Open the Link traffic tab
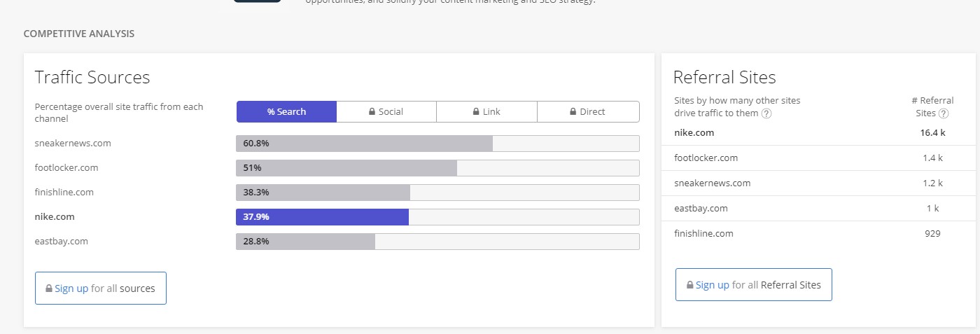Screen dimensions: 980x334 coord(487,112)
